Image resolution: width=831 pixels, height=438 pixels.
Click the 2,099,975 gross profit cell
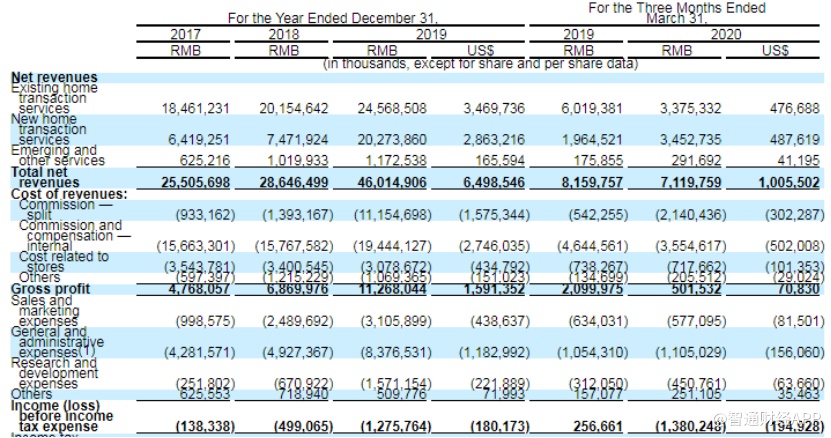[592, 290]
